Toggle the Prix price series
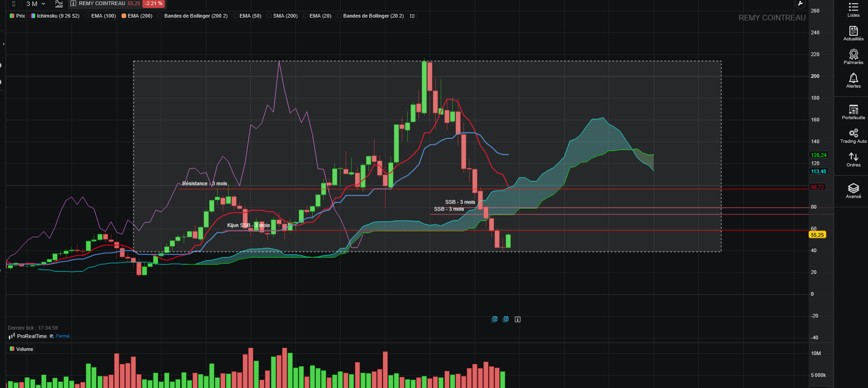 point(18,16)
